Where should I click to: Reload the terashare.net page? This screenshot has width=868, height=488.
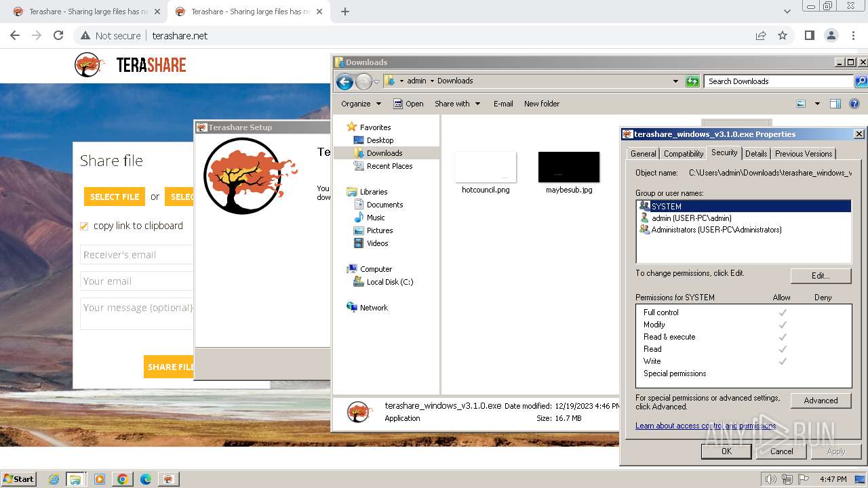tap(58, 35)
